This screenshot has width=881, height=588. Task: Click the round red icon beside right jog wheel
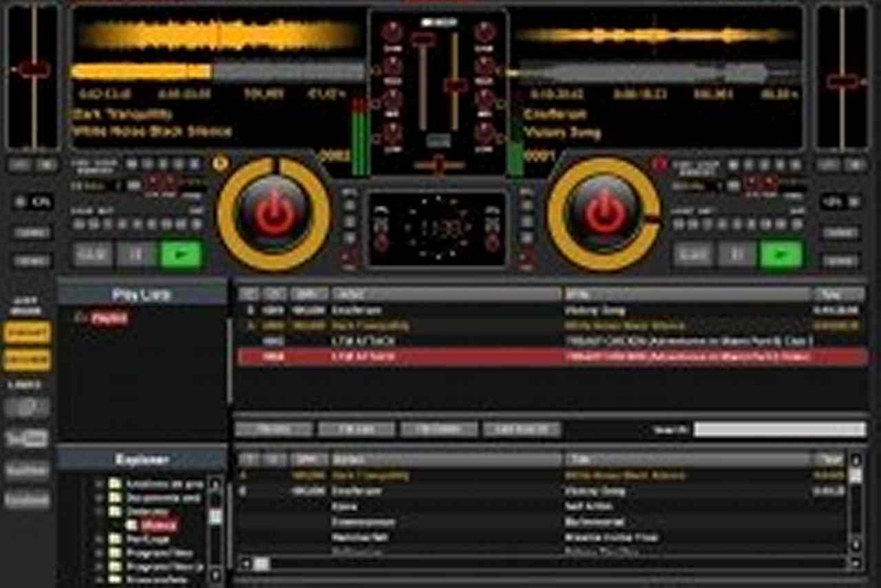(659, 164)
